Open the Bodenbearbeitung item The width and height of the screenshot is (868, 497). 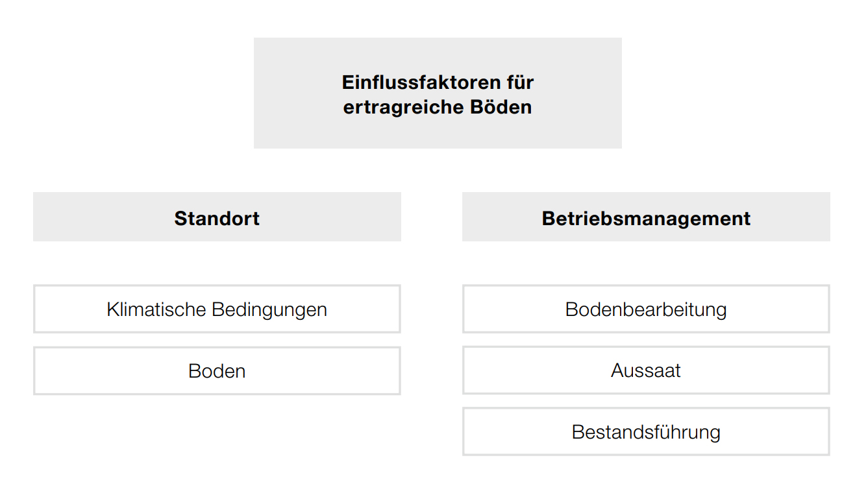click(646, 309)
